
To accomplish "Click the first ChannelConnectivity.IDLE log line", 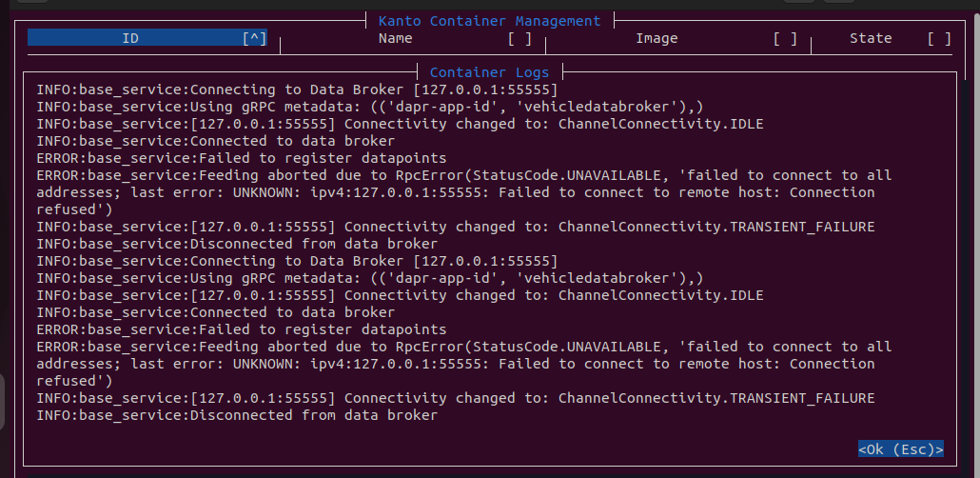I will coord(400,124).
